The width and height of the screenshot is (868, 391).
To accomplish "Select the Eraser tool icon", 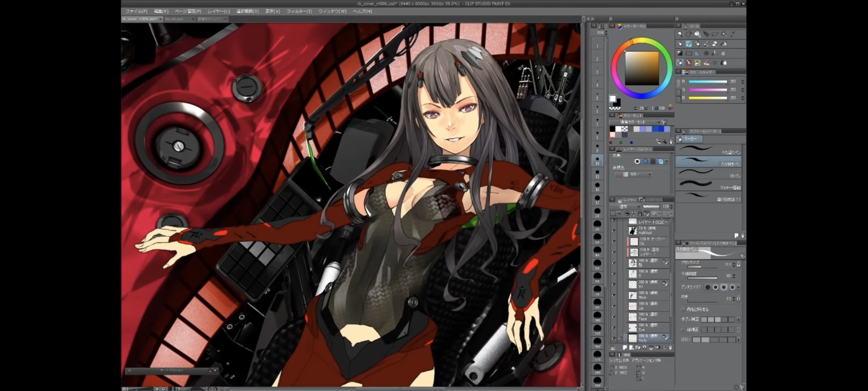I will [x=715, y=44].
